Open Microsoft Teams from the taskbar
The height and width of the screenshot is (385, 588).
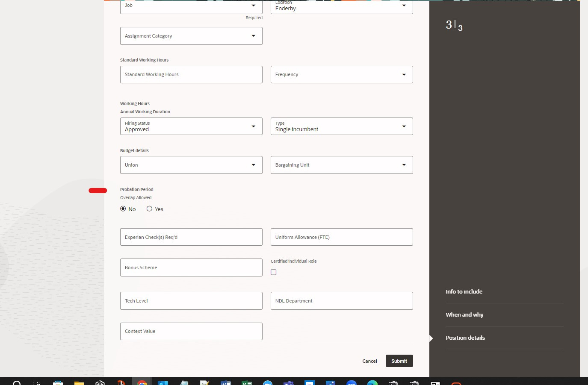pyautogui.click(x=289, y=382)
